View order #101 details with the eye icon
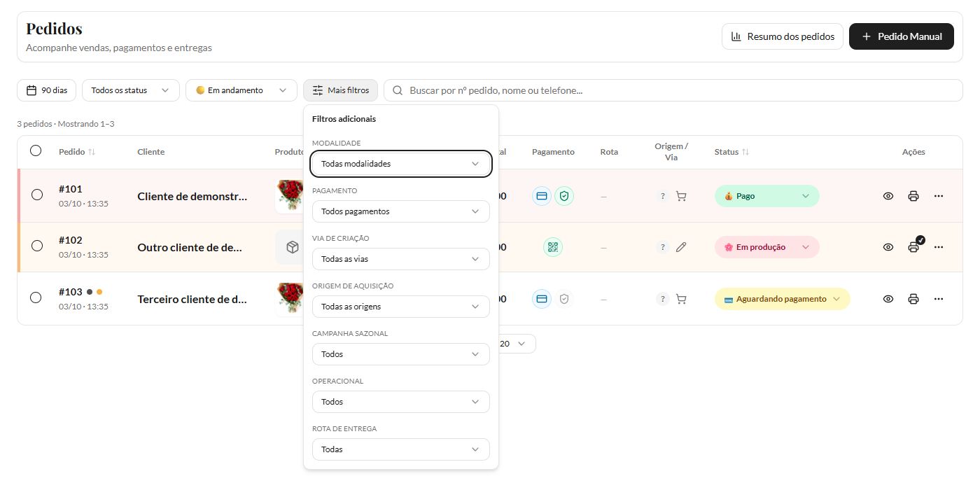 pyautogui.click(x=888, y=196)
